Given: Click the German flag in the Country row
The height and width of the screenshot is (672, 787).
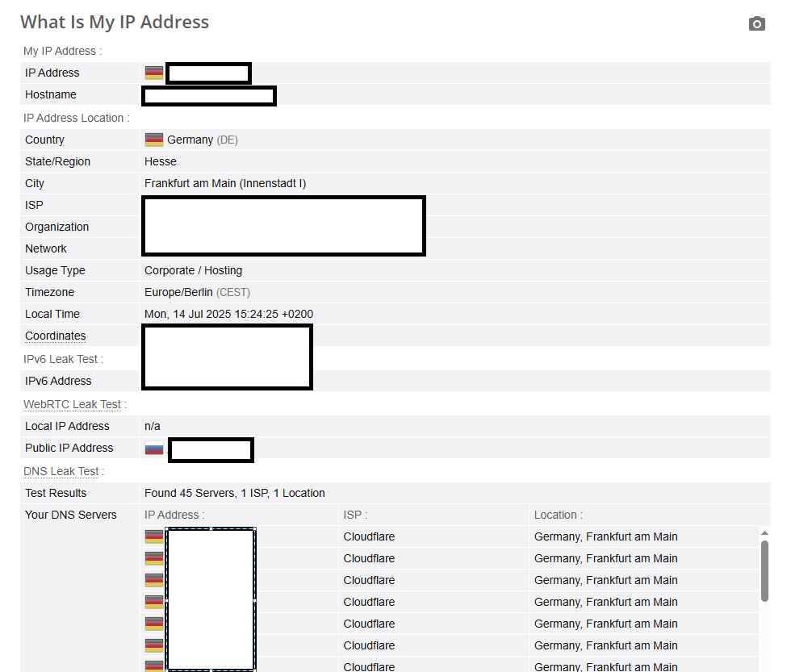Looking at the screenshot, I should tap(154, 140).
